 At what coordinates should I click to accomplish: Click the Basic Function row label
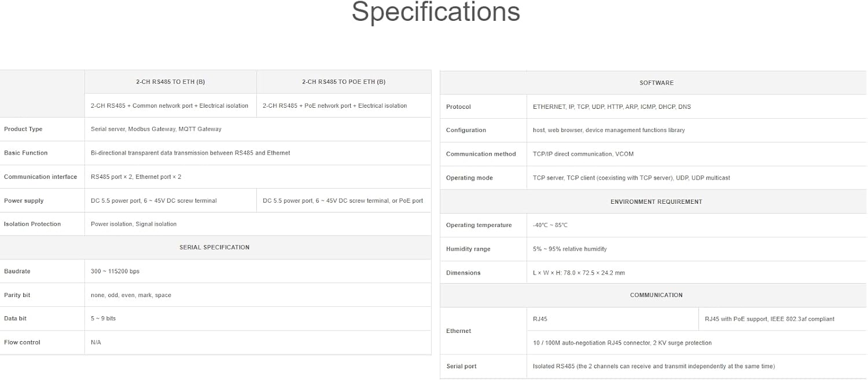tap(26, 153)
